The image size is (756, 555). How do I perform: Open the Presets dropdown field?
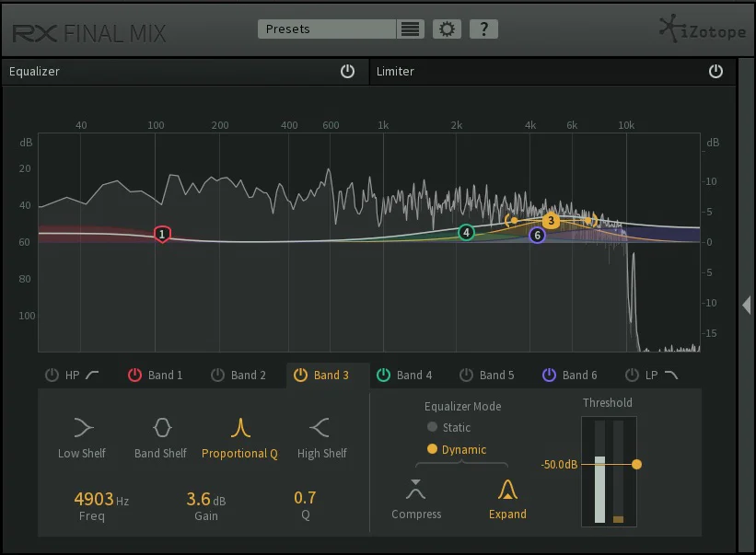327,29
